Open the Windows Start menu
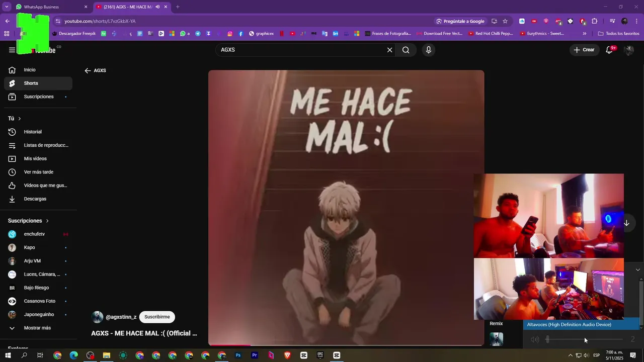 pos(8,355)
